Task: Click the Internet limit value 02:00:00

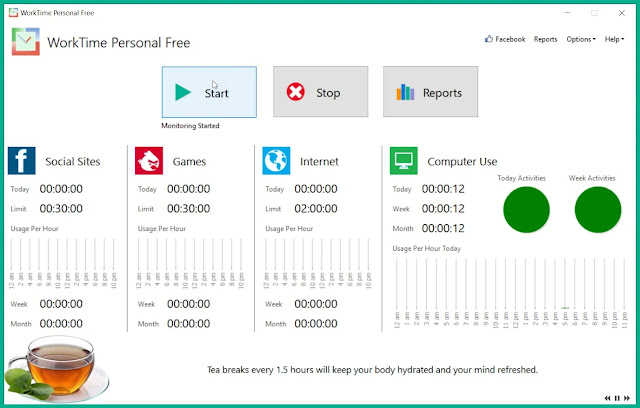Action: pos(316,208)
